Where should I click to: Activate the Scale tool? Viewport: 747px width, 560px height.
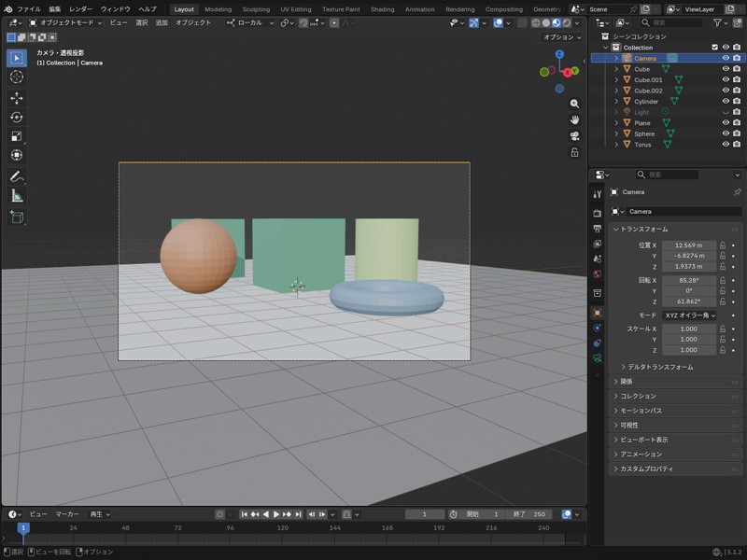(x=17, y=136)
